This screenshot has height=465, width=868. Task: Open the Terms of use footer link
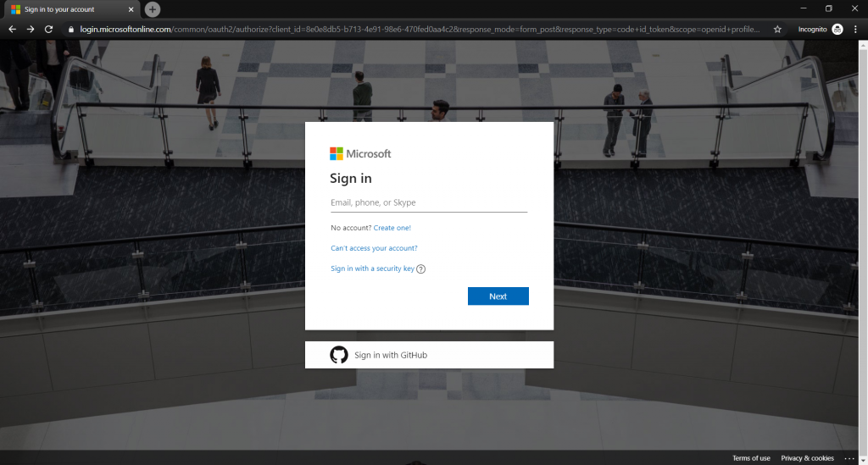tap(751, 458)
